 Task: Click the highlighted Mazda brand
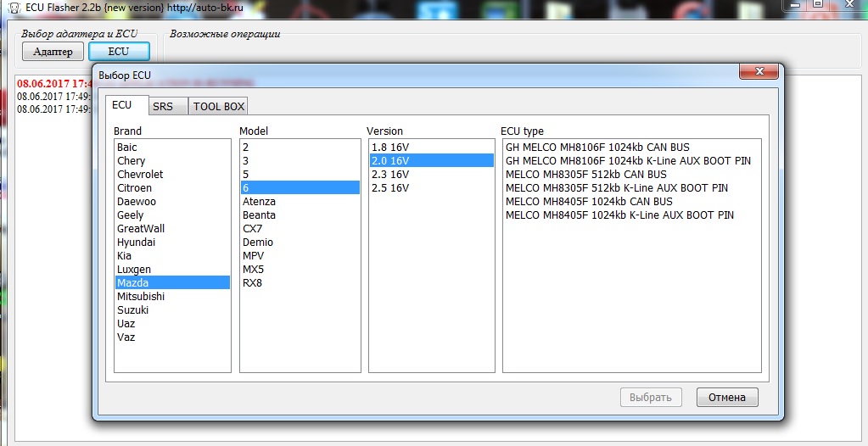click(171, 282)
